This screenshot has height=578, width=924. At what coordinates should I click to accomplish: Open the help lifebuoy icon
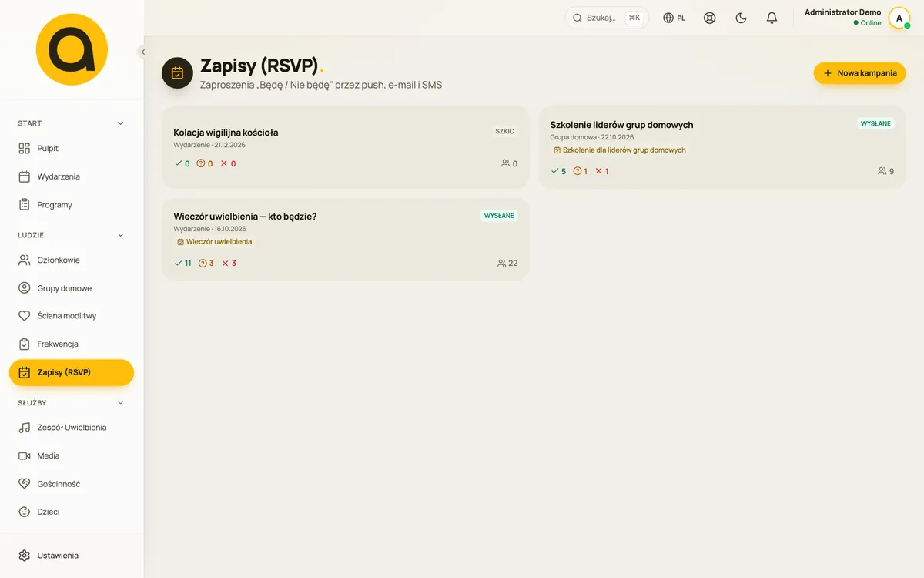point(710,18)
